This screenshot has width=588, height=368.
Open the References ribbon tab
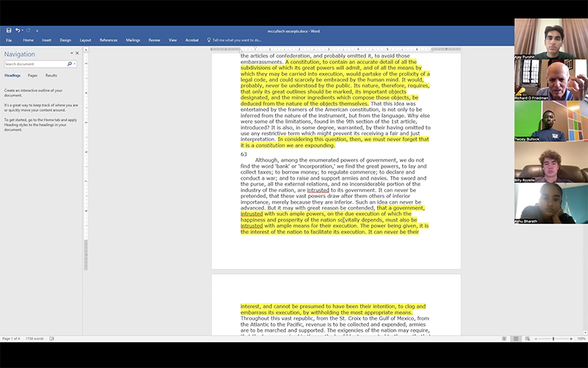(x=108, y=40)
